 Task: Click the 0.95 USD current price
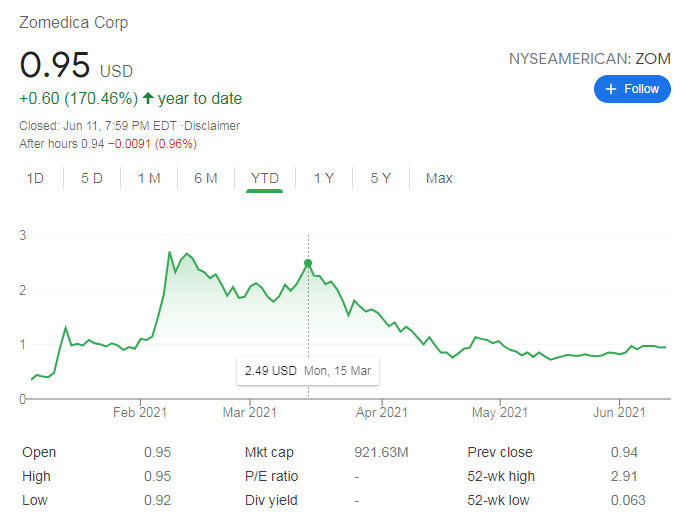pos(76,65)
